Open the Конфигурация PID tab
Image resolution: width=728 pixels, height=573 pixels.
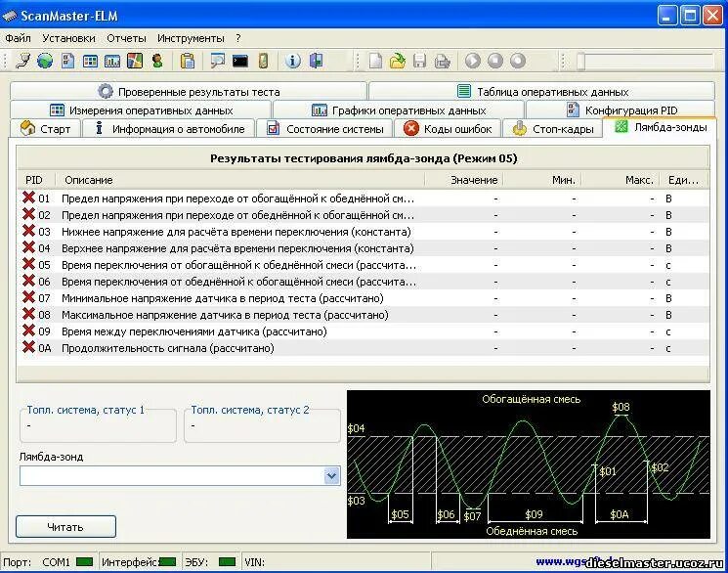(621, 110)
